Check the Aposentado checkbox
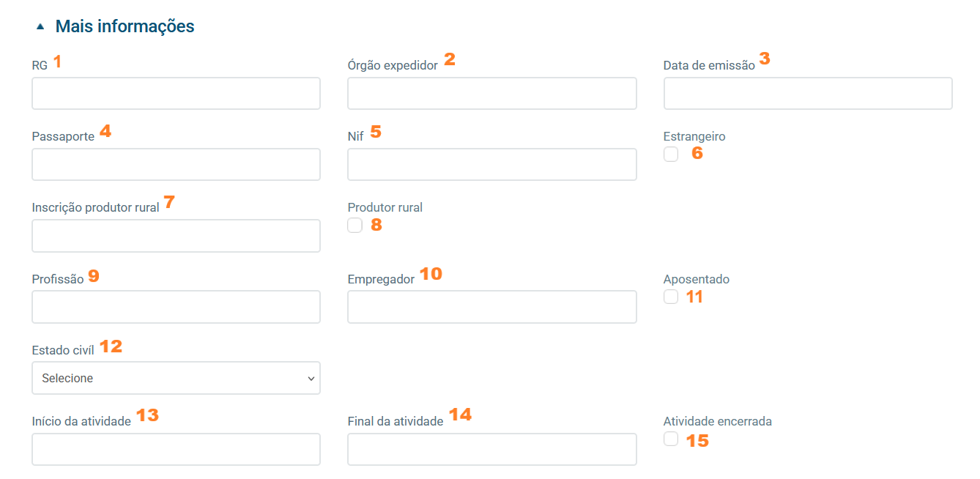 (x=671, y=297)
